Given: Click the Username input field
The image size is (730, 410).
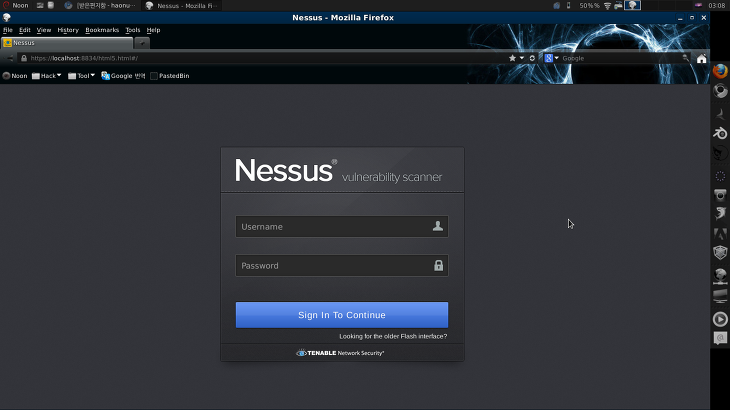Looking at the screenshot, I should 342,227.
